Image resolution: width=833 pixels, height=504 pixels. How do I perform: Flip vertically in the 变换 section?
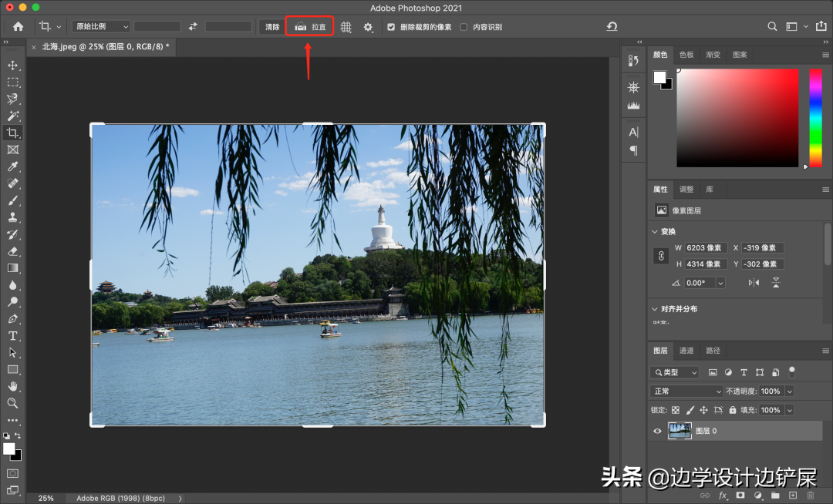776,283
